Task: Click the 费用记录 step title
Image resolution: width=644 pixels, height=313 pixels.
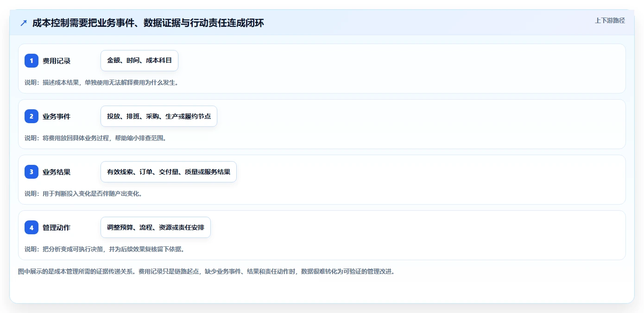Action: pyautogui.click(x=57, y=61)
